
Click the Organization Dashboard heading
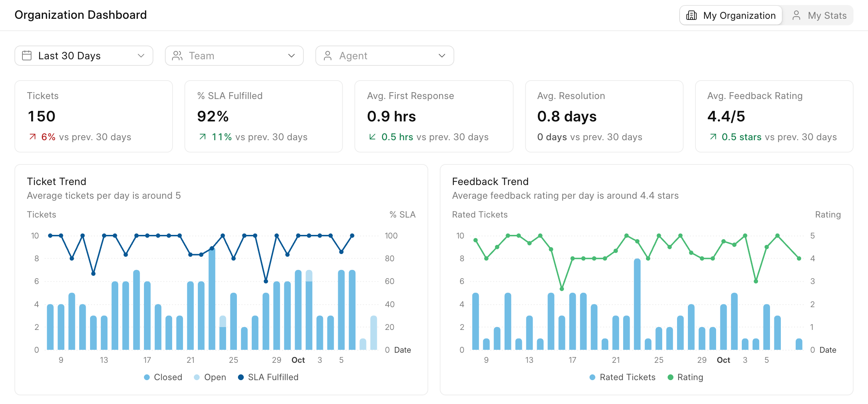[x=81, y=15]
